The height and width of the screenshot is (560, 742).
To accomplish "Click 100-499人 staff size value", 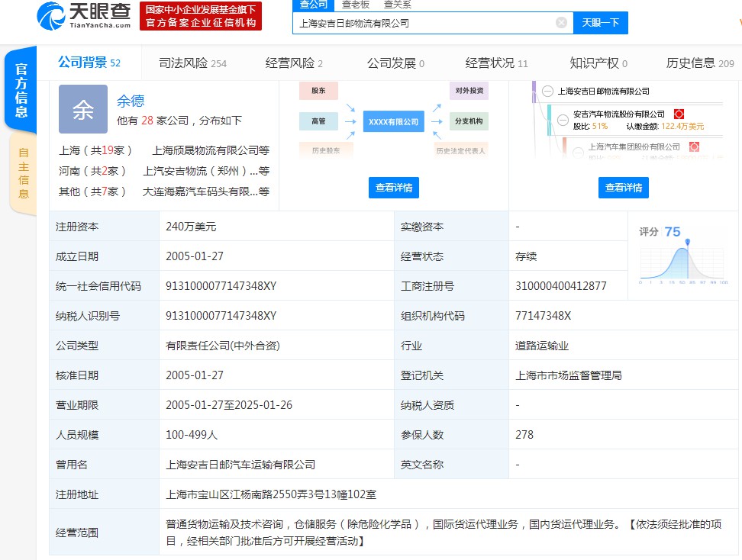I will (192, 435).
